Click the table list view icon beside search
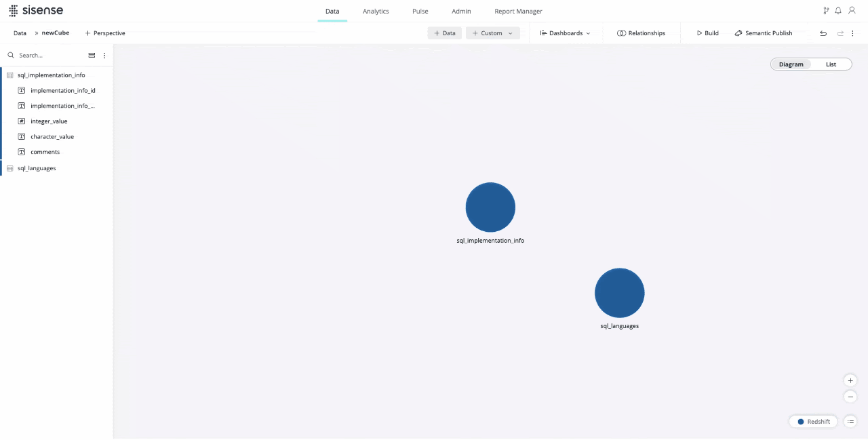This screenshot has width=868, height=440. [x=92, y=56]
